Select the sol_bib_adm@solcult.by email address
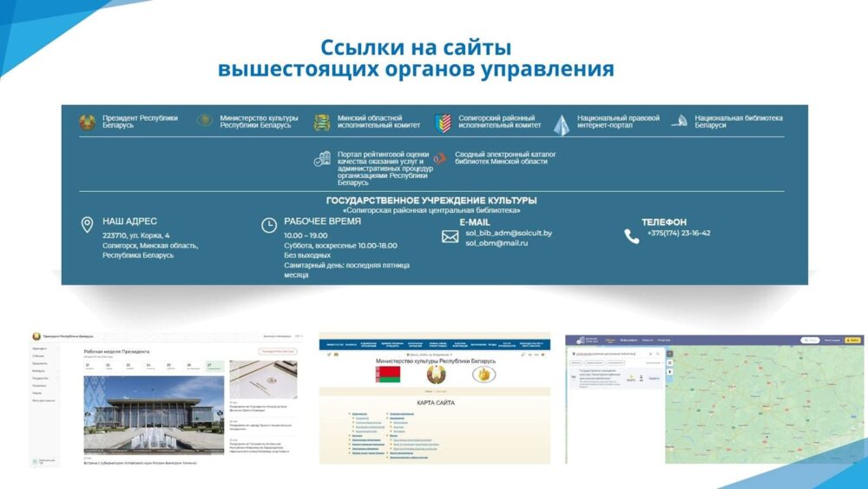 509,233
